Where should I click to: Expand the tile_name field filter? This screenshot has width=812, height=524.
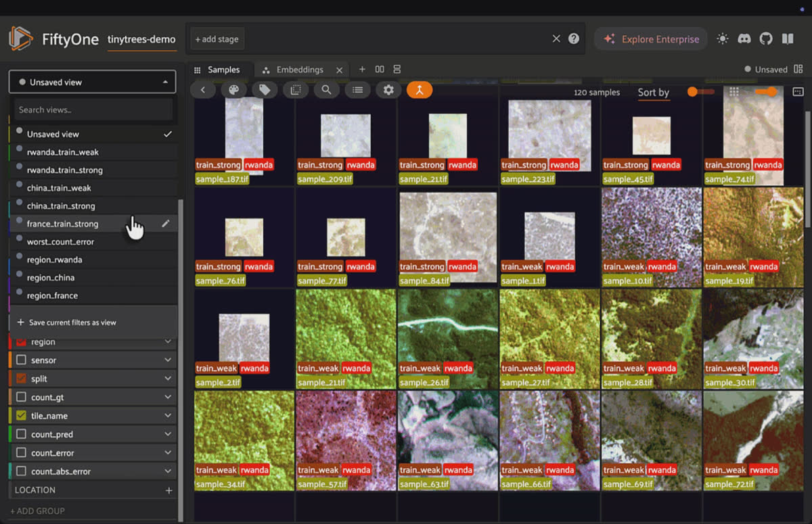click(168, 416)
